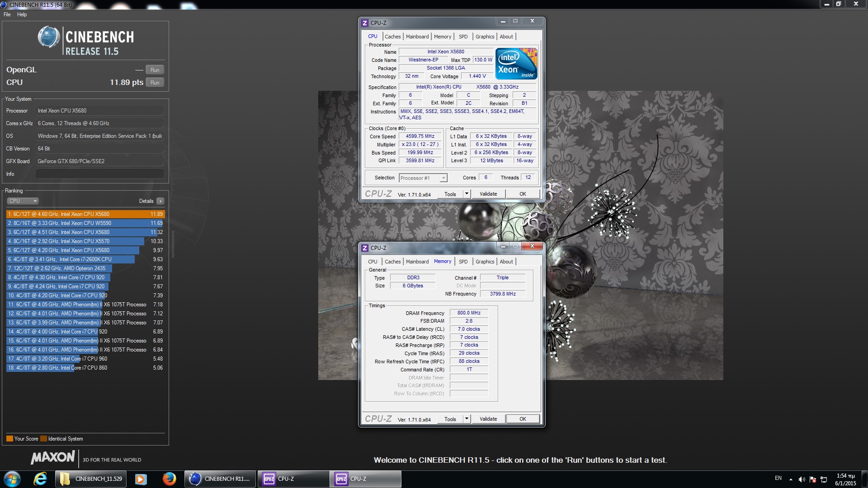868x488 pixels.
Task: Open the volume speaker tray icon
Action: click(802, 479)
